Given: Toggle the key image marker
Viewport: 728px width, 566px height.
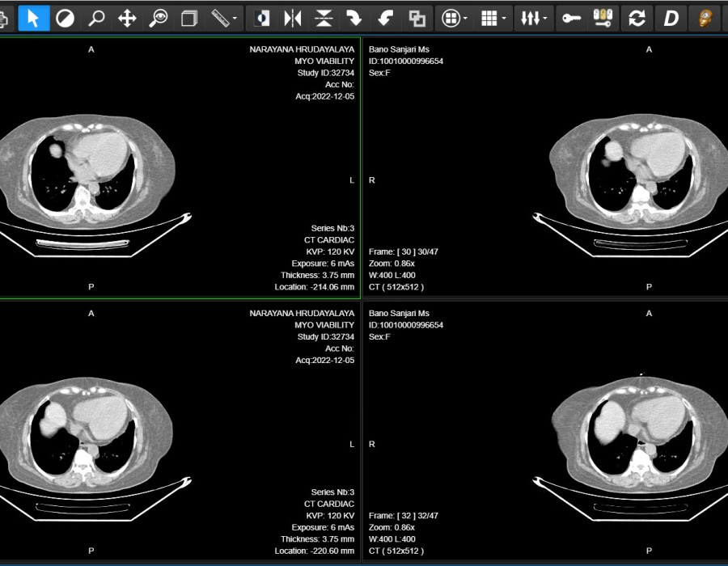Looking at the screenshot, I should (572, 18).
